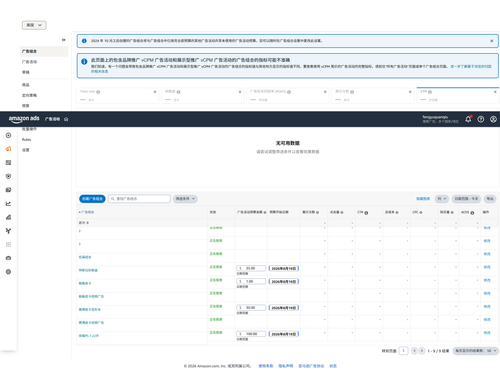The height and width of the screenshot is (374, 500).
Task: Go to the next results page arrow
Action: click(x=422, y=351)
